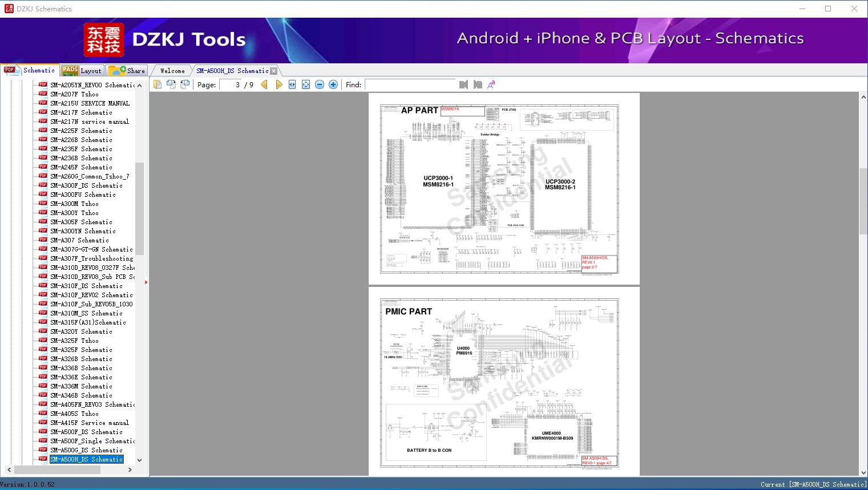Viewport: 868px width, 490px height.
Task: Click tree horizontal scroll left arrow
Action: pyautogui.click(x=8, y=469)
